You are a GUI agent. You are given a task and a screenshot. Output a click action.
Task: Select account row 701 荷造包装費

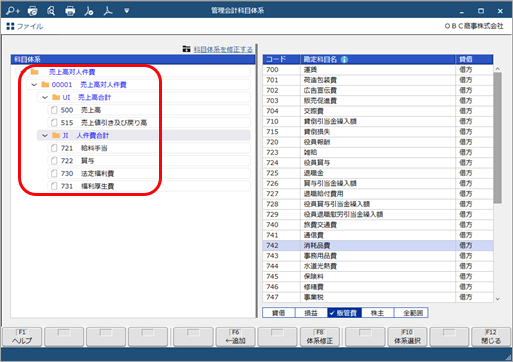click(378, 80)
